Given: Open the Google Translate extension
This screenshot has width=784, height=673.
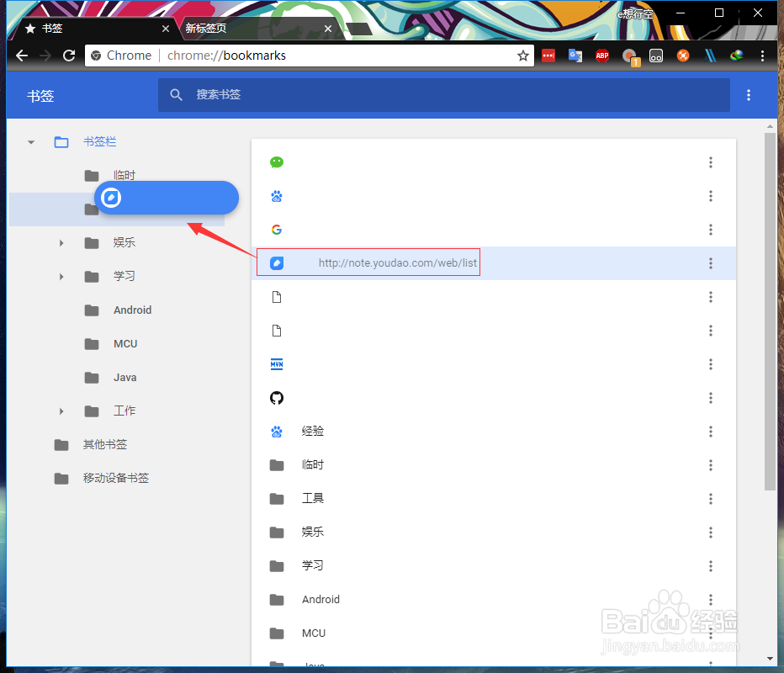Looking at the screenshot, I should (x=575, y=56).
